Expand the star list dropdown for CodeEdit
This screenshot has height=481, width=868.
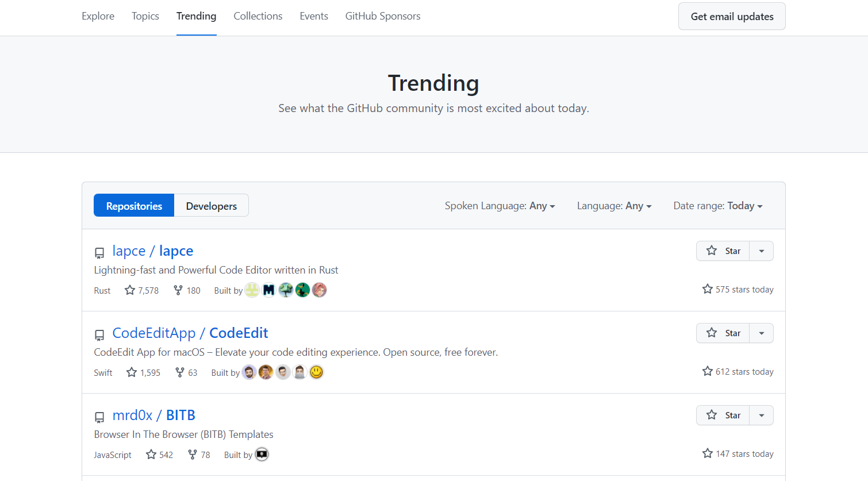coord(762,333)
